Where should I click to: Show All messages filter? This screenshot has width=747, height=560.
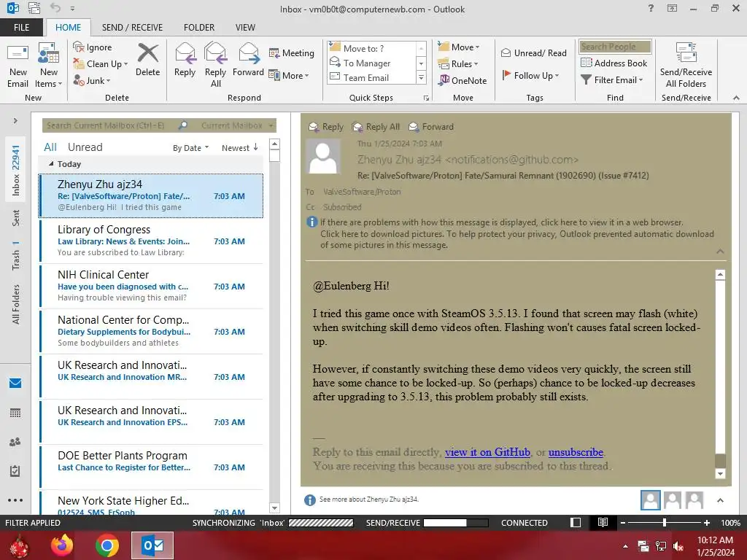[50, 147]
